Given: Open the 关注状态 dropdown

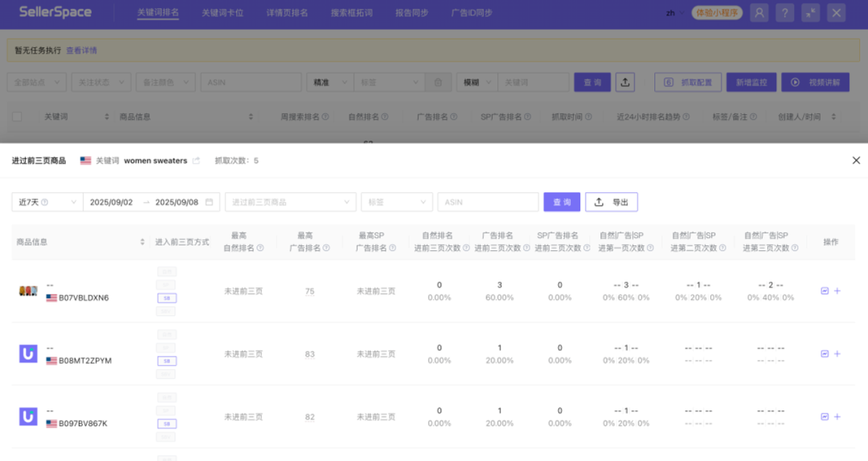Looking at the screenshot, I should [x=101, y=82].
